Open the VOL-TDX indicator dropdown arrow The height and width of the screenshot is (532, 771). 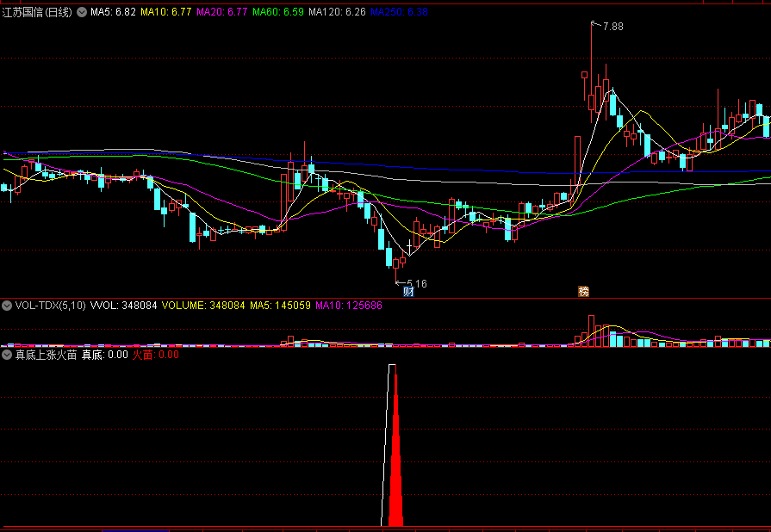(7, 306)
